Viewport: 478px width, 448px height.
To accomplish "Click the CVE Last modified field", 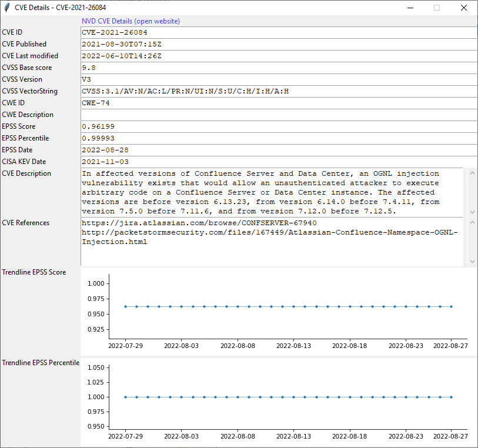I will [279, 56].
